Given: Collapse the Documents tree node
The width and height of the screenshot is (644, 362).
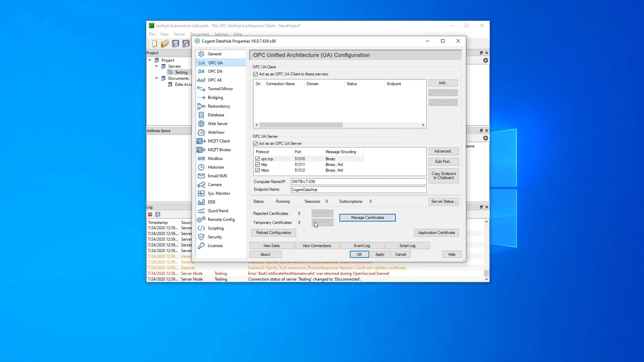Looking at the screenshot, I should tap(156, 78).
